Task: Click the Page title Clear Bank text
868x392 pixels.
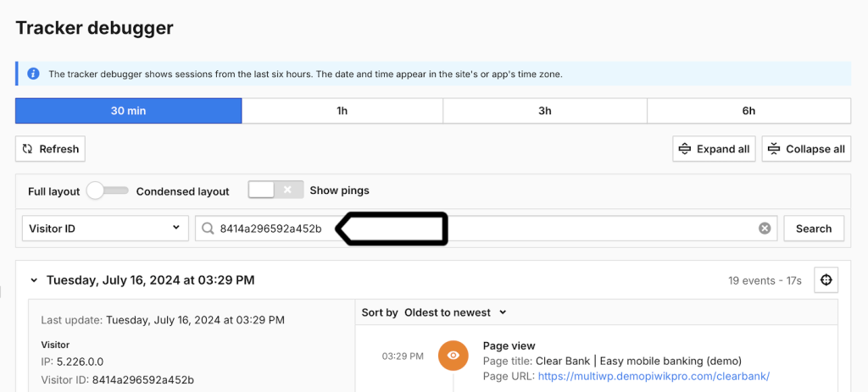Action: 638,362
